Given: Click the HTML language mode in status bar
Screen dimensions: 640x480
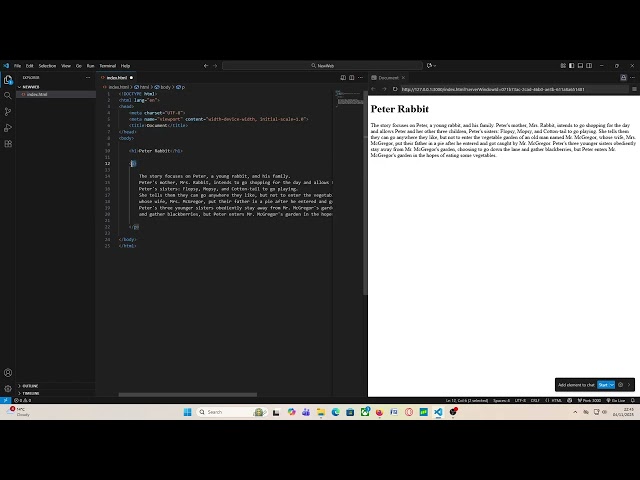Looking at the screenshot, I should 557,400.
